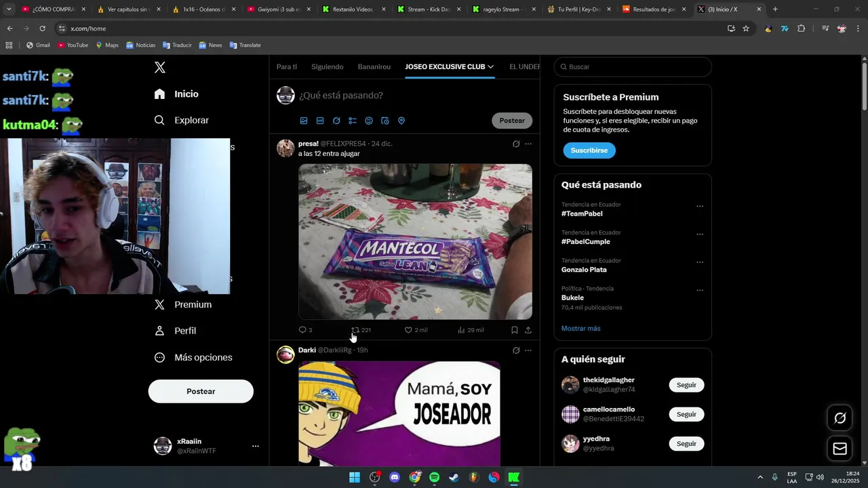Open Explorar in sidebar
Image resolution: width=868 pixels, height=488 pixels.
[181, 120]
